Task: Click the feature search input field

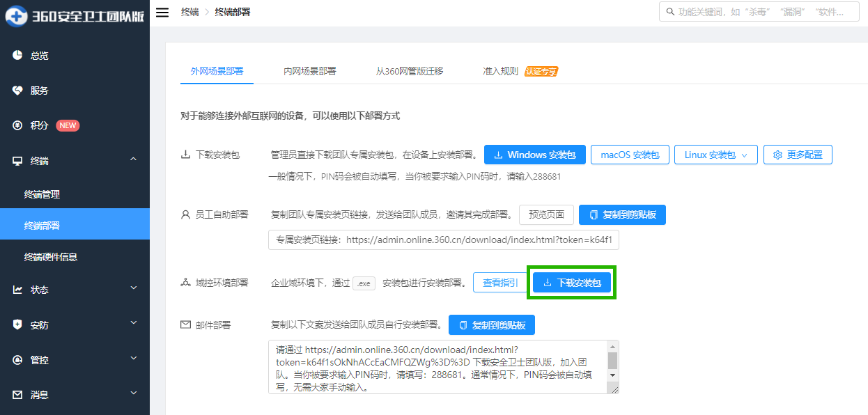Action: click(759, 12)
